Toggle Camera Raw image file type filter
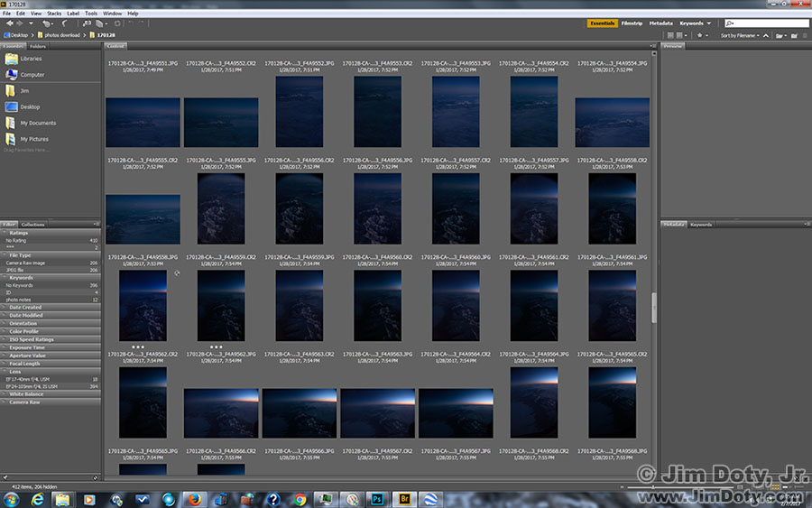812x508 pixels. pos(51,263)
